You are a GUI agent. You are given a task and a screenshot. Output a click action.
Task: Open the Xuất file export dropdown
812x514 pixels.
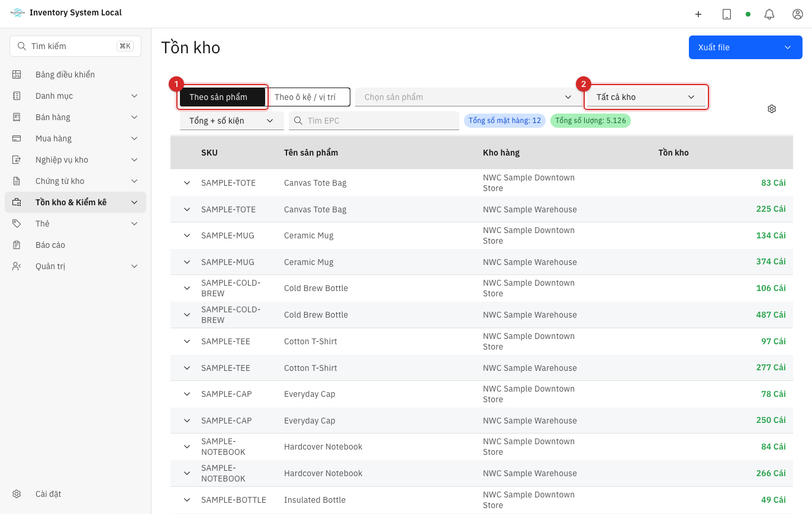click(746, 47)
